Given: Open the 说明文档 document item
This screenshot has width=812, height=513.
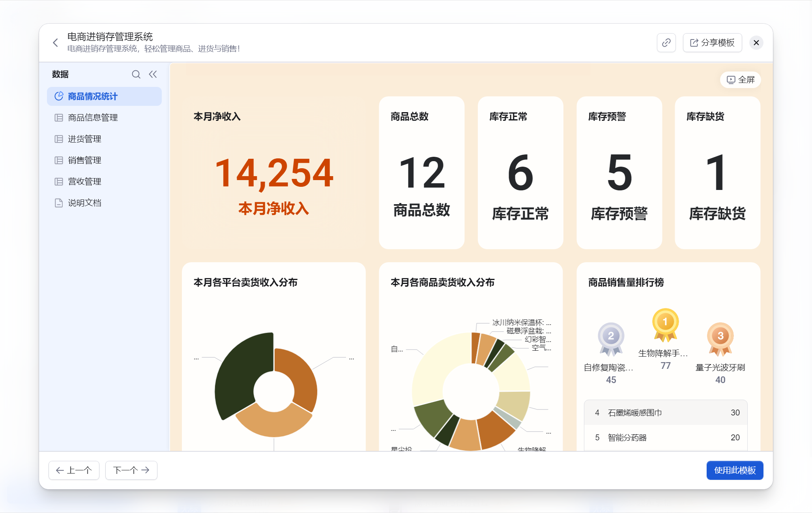Looking at the screenshot, I should coord(84,203).
